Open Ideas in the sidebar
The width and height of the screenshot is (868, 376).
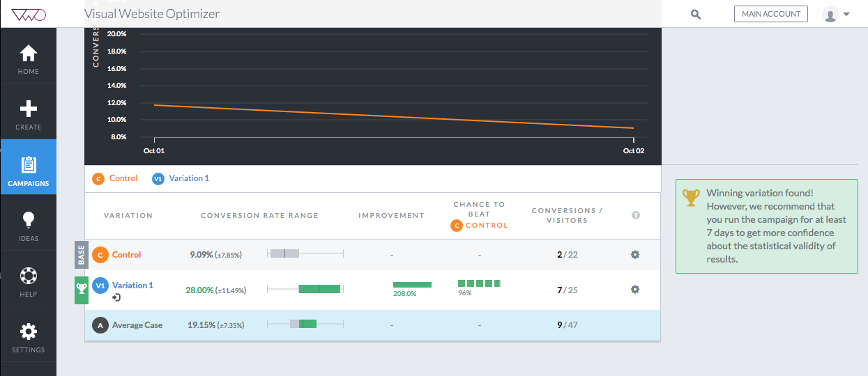[x=29, y=226]
